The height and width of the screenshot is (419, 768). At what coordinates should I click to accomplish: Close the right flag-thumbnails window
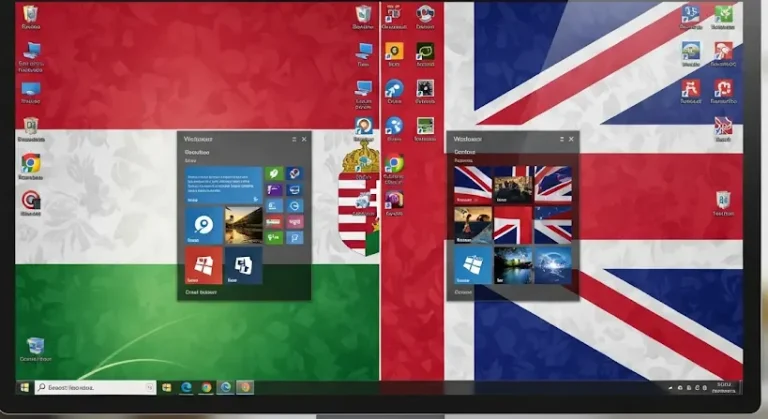pyautogui.click(x=571, y=139)
